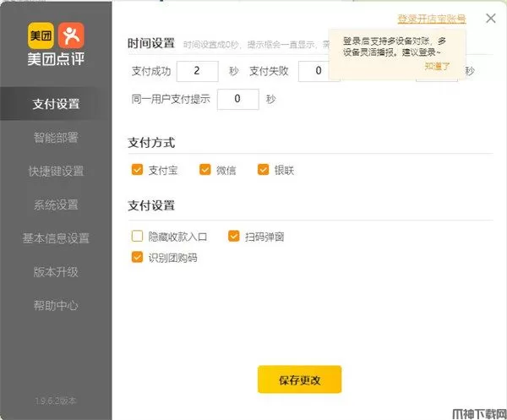507x420 pixels.
Task: Dismiss tooltip with 知道了 link
Action: [437, 65]
